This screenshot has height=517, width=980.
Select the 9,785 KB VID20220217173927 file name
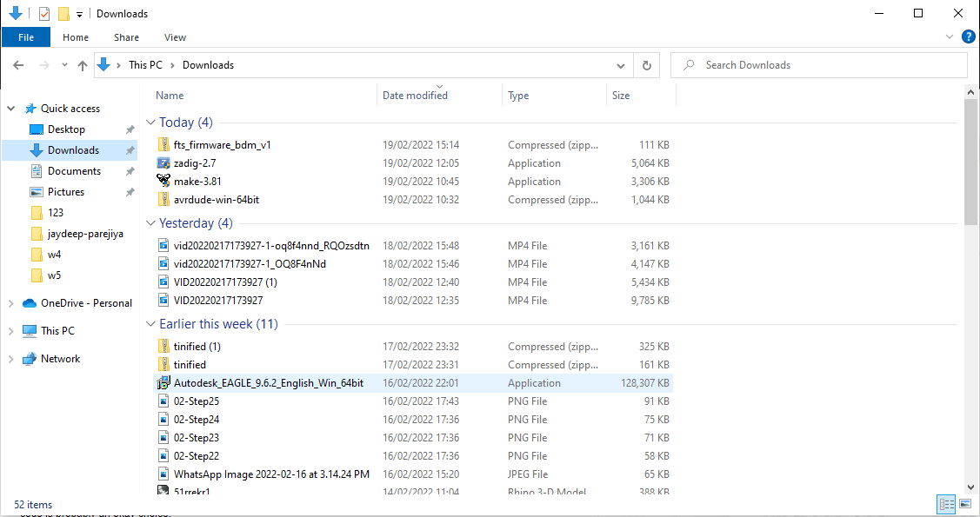tap(218, 301)
